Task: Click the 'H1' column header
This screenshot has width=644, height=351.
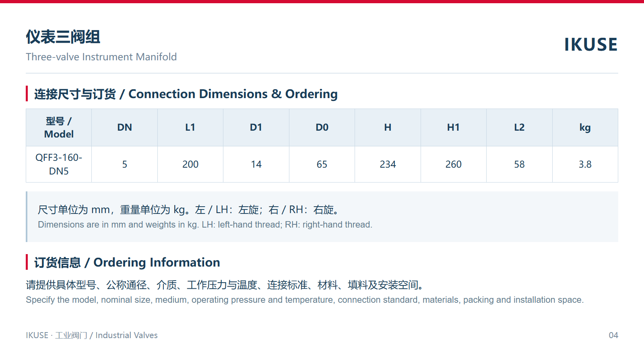Action: [x=454, y=127]
